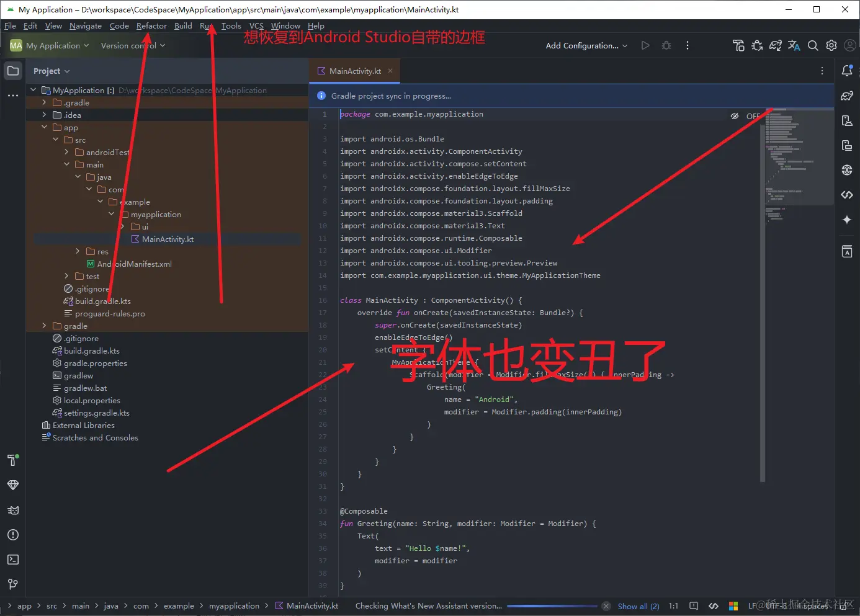Click the angle-brackets icon in right sidebar
The image size is (860, 616).
[847, 195]
